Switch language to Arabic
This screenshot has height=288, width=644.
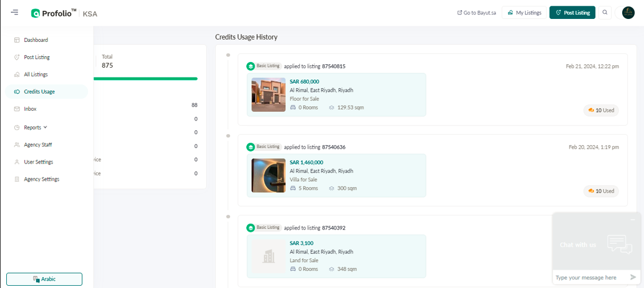tap(45, 279)
